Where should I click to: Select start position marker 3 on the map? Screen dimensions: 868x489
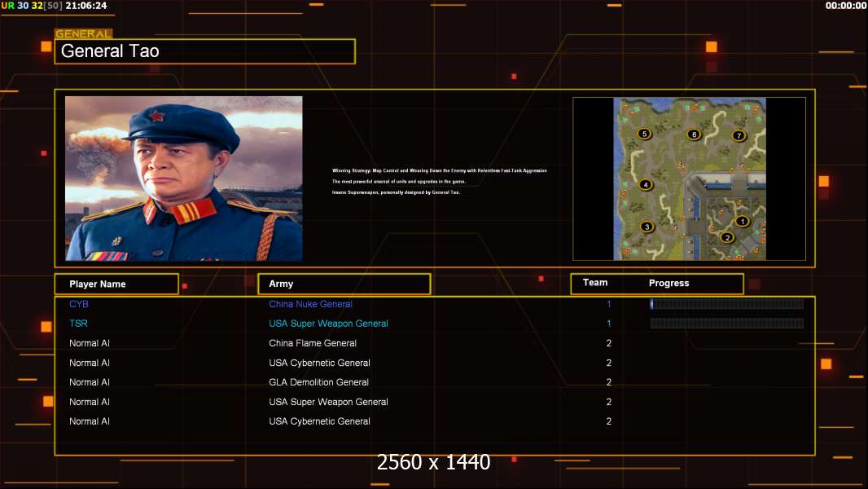point(647,227)
